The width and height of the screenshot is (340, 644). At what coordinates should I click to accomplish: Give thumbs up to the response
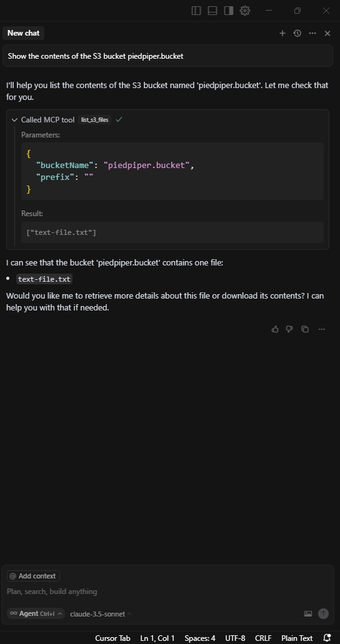[275, 329]
